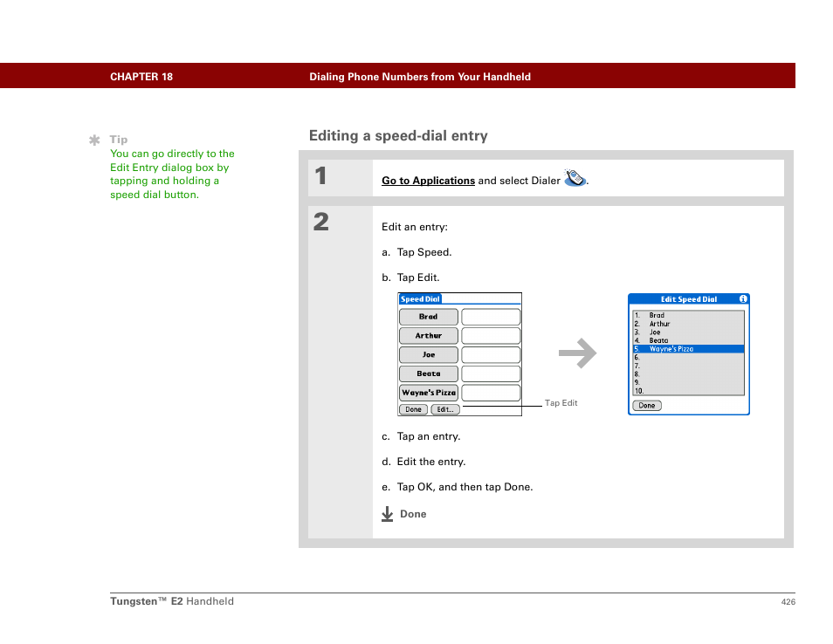Screen dimensions: 833x644
Task: Tap the Arthur speed dial button
Action: click(x=428, y=336)
